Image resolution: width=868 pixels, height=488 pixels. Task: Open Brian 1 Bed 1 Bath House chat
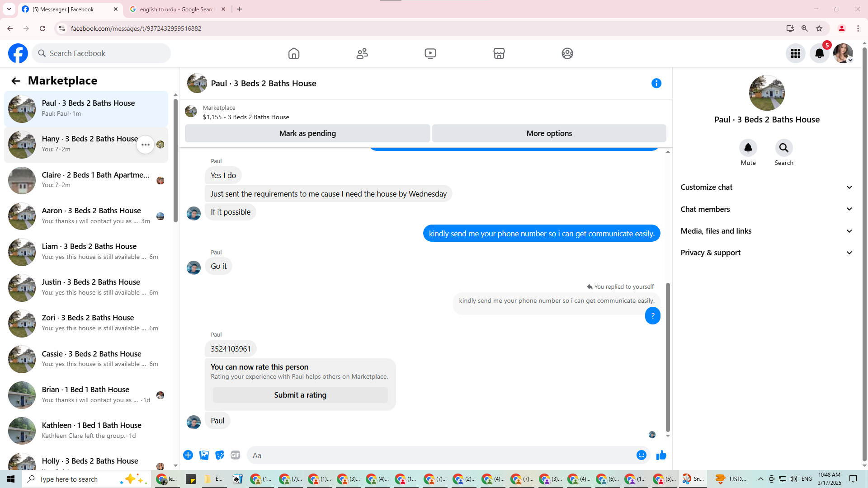(86, 395)
